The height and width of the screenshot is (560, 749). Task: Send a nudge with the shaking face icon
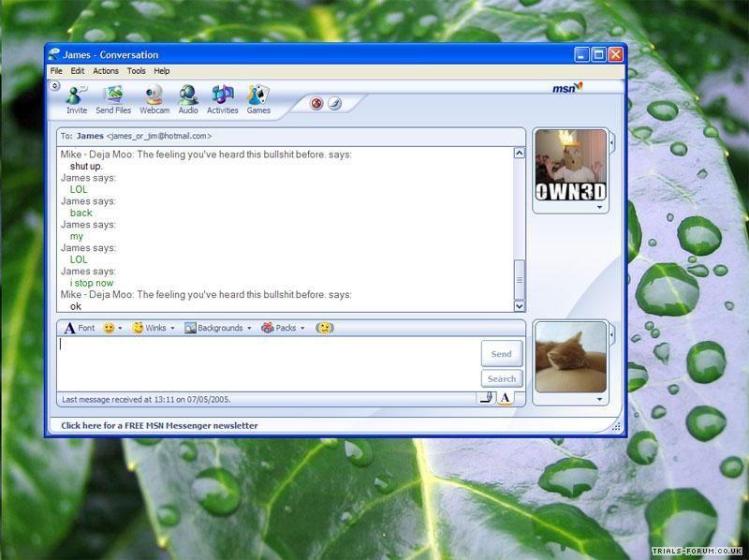(x=325, y=328)
